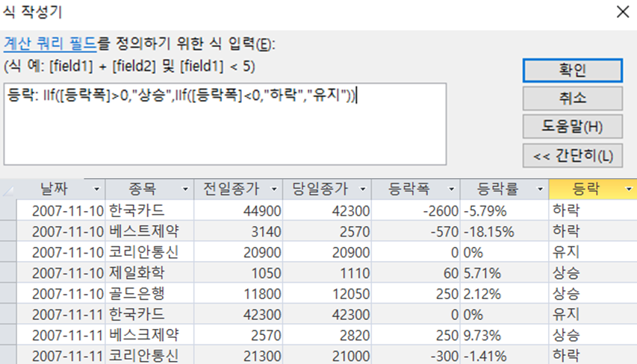Click the 5.71% 등락률 cell
637x364 pixels.
[x=505, y=273]
